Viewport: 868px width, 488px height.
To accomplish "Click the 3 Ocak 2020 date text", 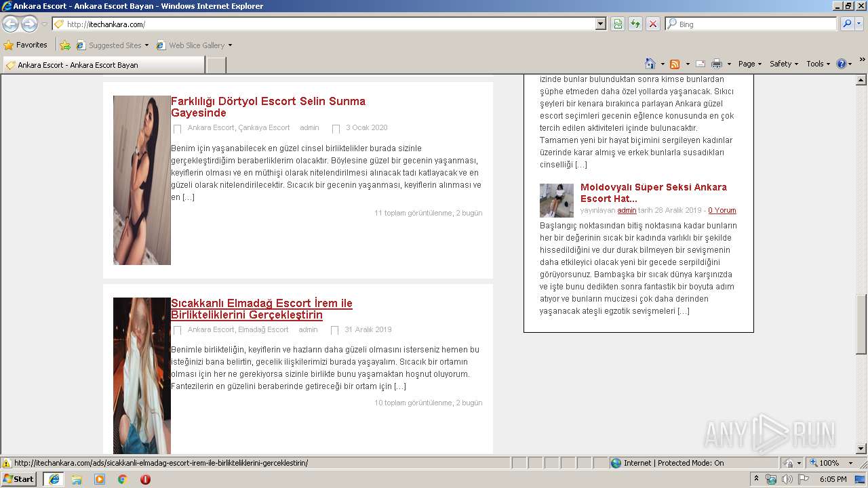I will pos(367,127).
